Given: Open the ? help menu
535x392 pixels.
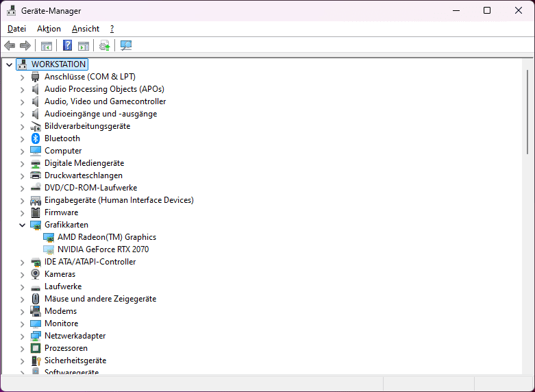Looking at the screenshot, I should (112, 29).
